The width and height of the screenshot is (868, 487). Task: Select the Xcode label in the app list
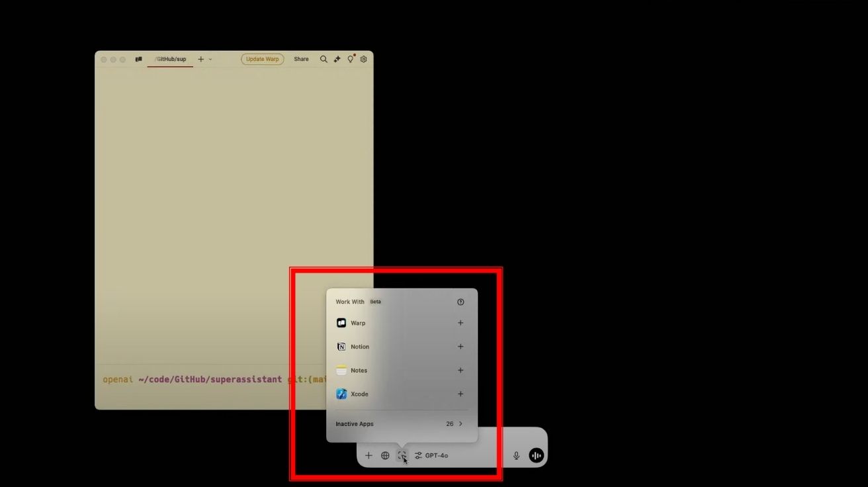[359, 394]
